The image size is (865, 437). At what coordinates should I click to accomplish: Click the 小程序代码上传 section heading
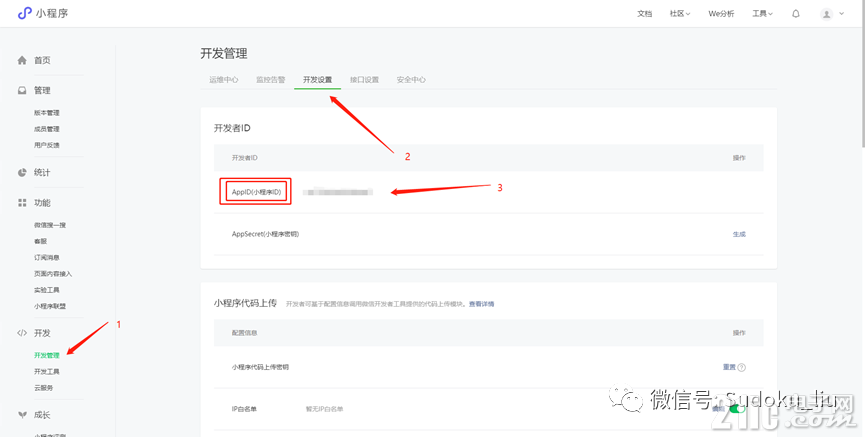245,303
